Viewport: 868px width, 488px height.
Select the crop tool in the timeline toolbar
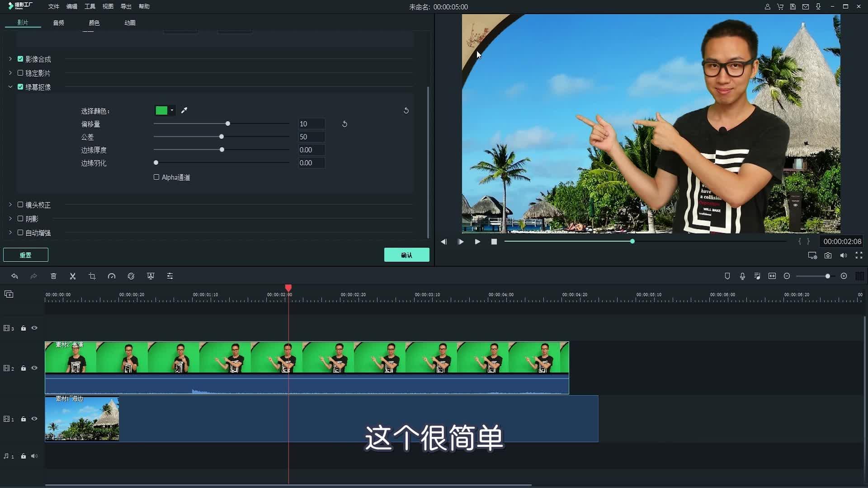tap(92, 276)
